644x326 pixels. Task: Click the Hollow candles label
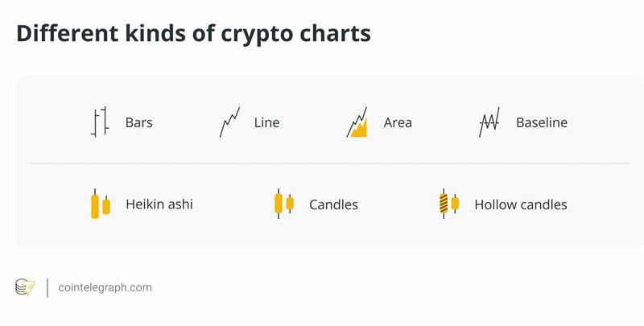(x=520, y=204)
